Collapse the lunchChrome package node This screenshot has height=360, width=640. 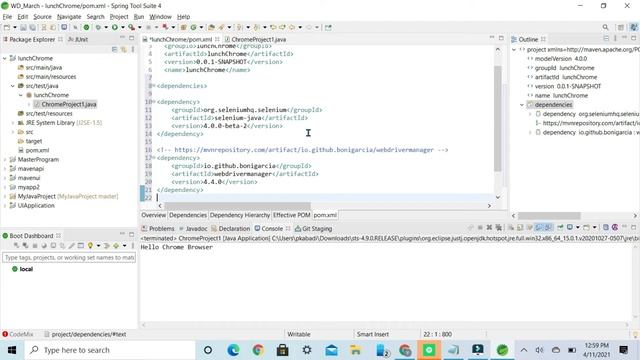pos(21,95)
